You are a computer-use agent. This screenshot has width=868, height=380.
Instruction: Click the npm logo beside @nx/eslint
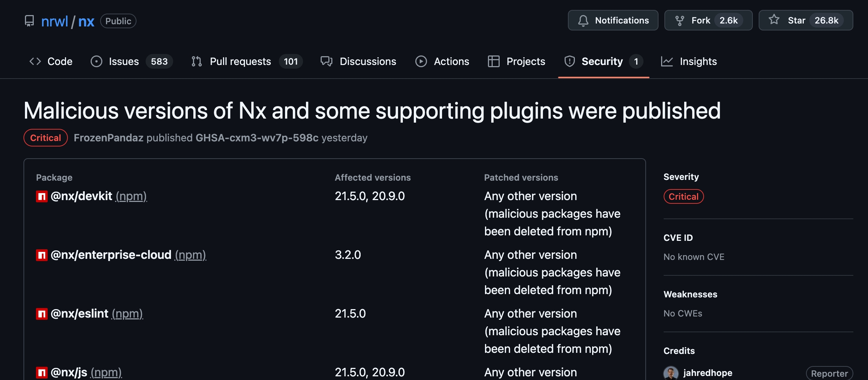(42, 314)
